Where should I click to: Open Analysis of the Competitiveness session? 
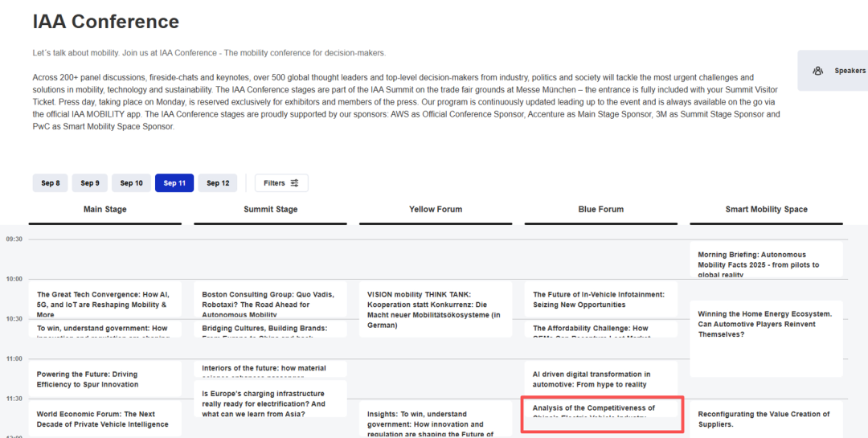click(601, 409)
